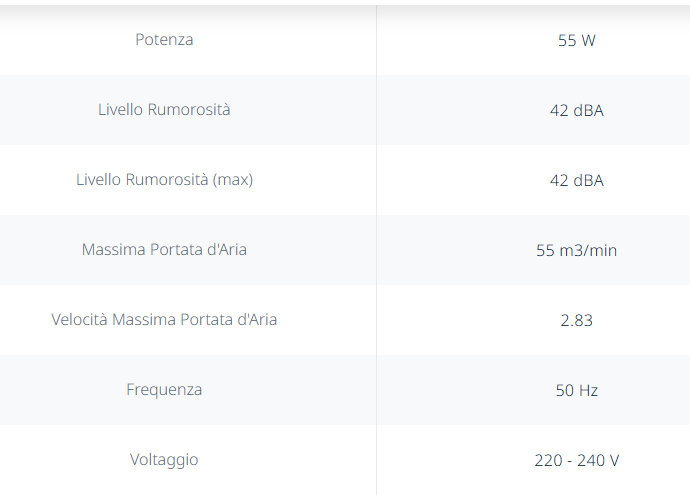This screenshot has width=690, height=495.
Task: Click the Potenza label
Action: tap(164, 40)
